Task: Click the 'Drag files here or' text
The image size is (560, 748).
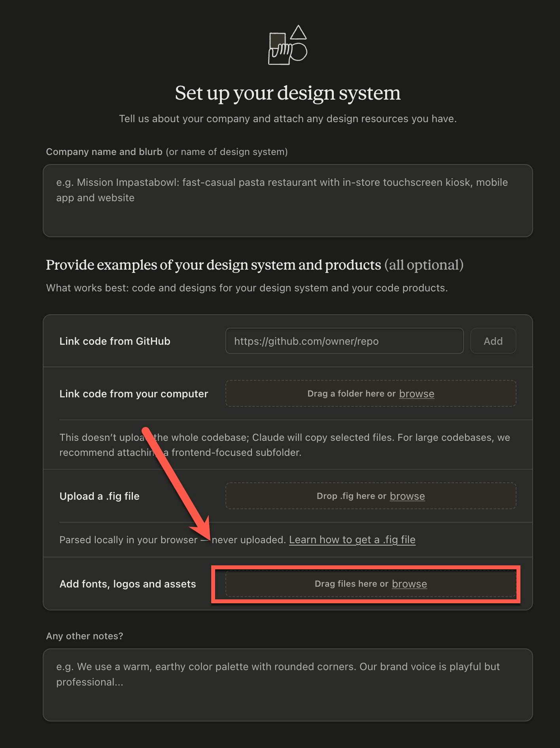Action: click(352, 584)
